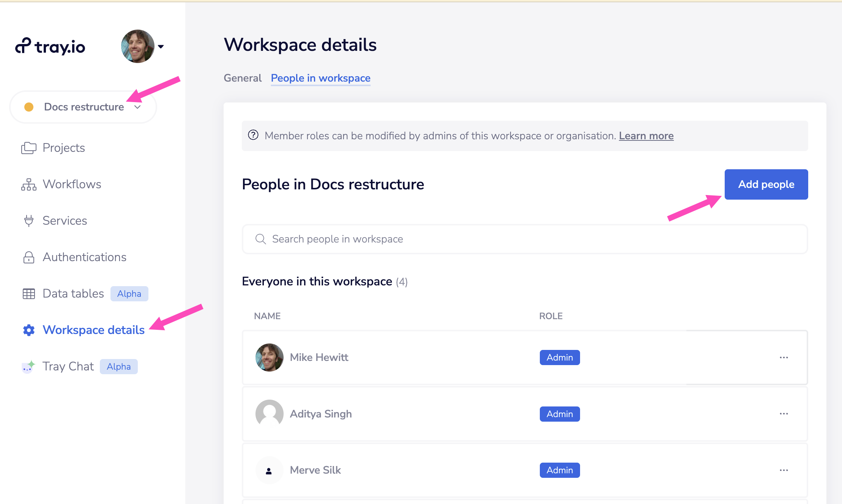The image size is (842, 504).
Task: Click the Workspace details gear icon
Action: pos(28,330)
